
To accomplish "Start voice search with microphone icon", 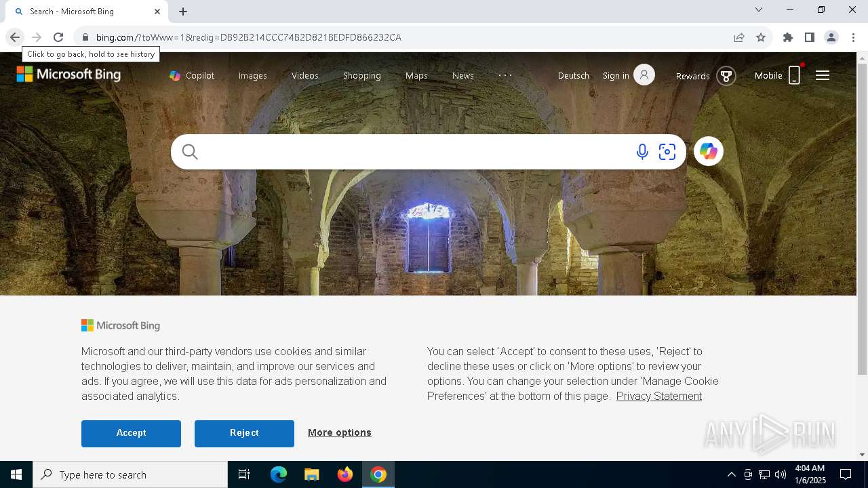I will click(x=642, y=152).
